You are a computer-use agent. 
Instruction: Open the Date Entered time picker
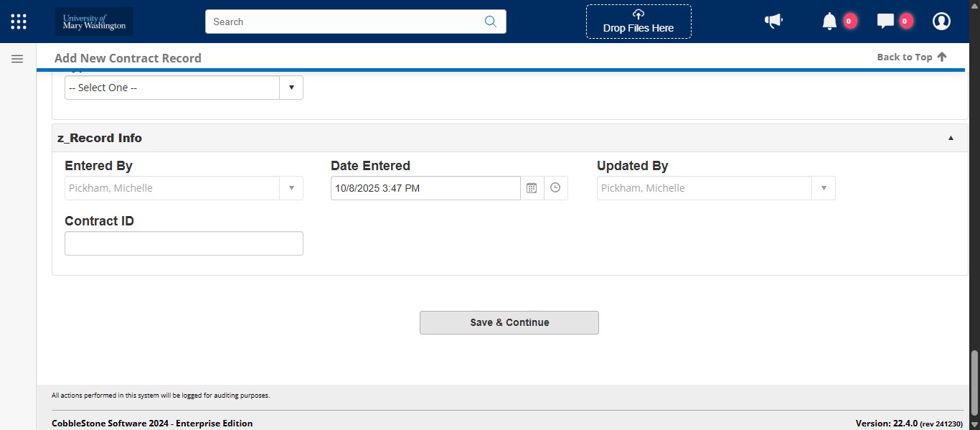coord(555,188)
